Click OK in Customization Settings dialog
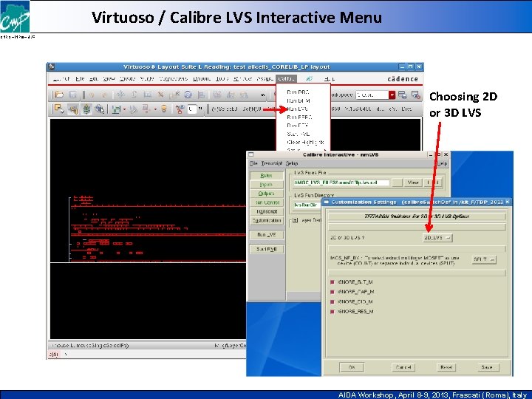This screenshot has width=532, height=399. [352, 367]
